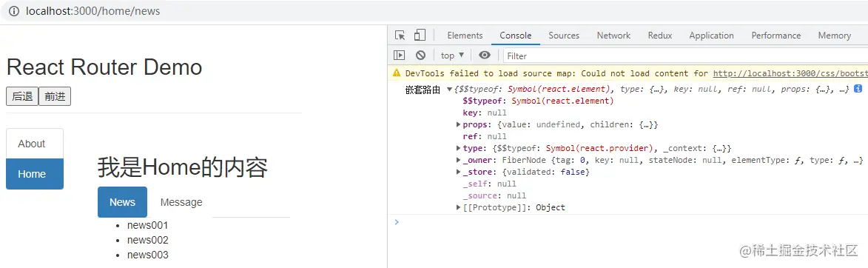
Task: Click the news003 list item
Action: tap(147, 255)
